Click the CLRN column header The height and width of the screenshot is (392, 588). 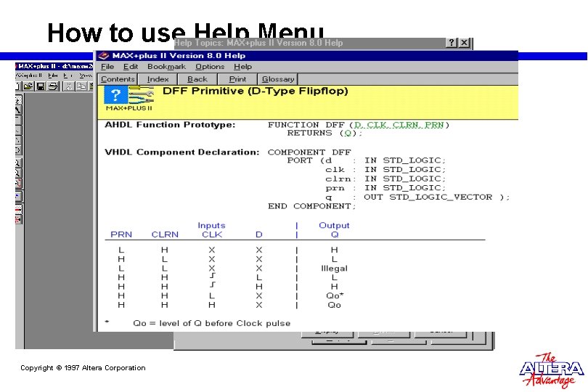pyautogui.click(x=165, y=234)
